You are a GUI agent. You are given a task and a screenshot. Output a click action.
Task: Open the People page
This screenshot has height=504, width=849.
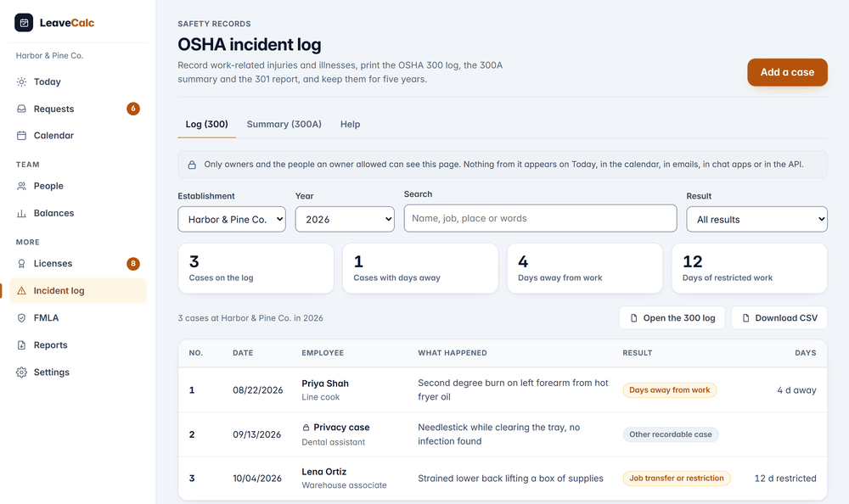[78, 186]
